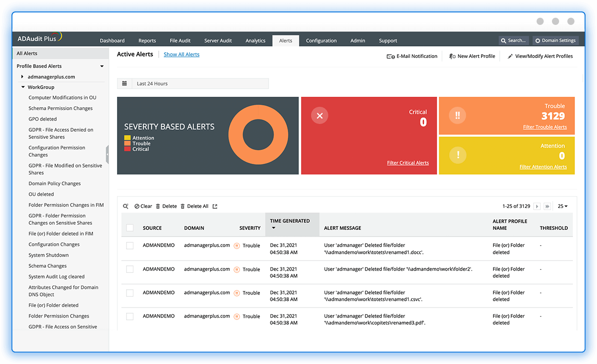Screen dimensions: 597x364
Task: Expand the admanagerplus.com tree node
Action: 22,77
